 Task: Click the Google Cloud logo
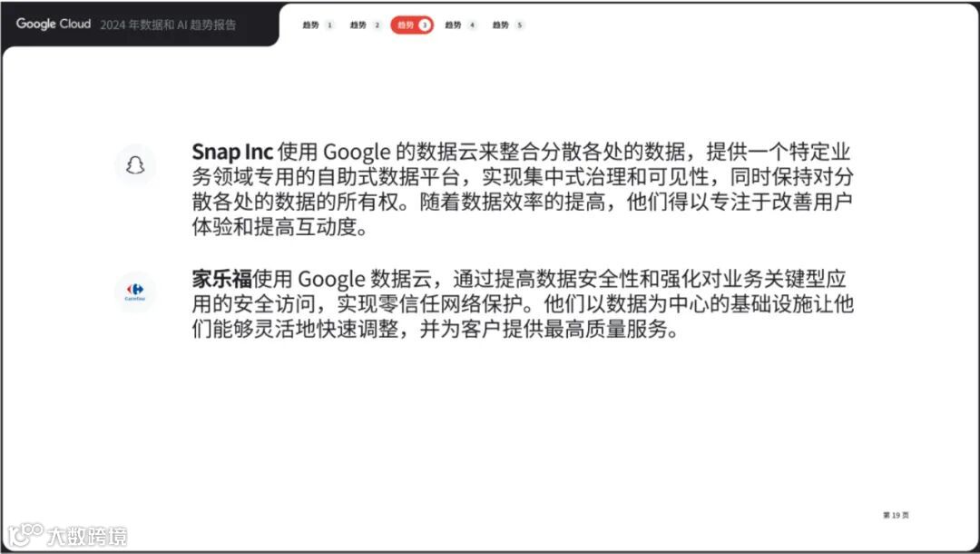point(54,24)
